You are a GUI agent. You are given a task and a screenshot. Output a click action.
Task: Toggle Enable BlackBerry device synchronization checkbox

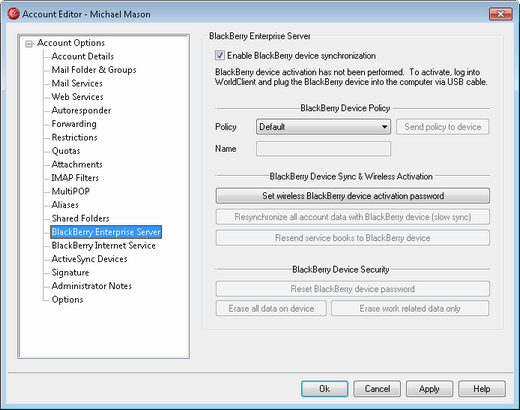(x=220, y=55)
